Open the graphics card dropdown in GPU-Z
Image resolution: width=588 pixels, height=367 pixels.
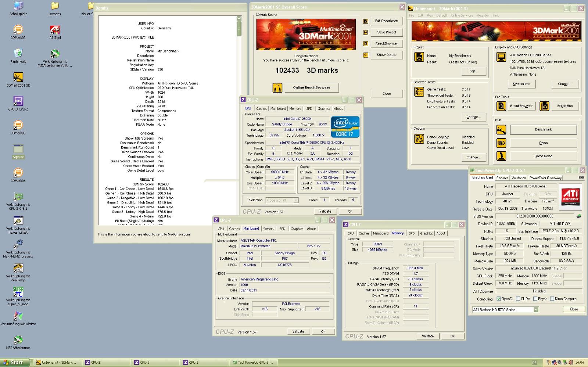[536, 310]
